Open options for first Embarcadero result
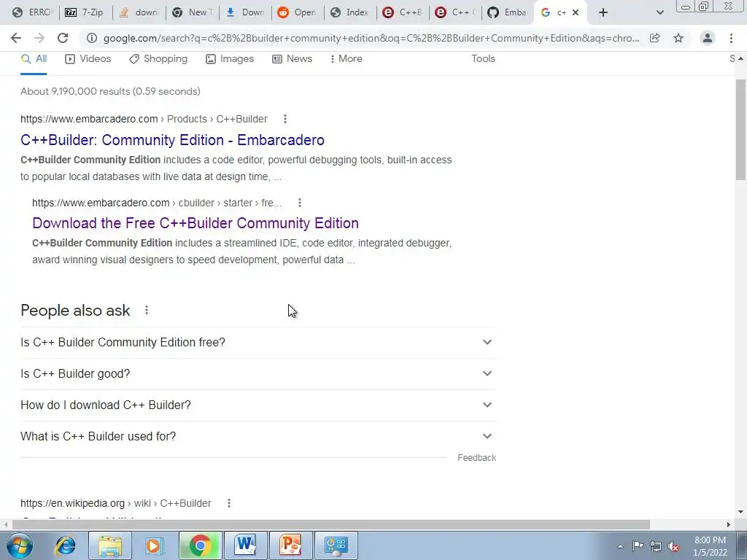 pyautogui.click(x=285, y=119)
